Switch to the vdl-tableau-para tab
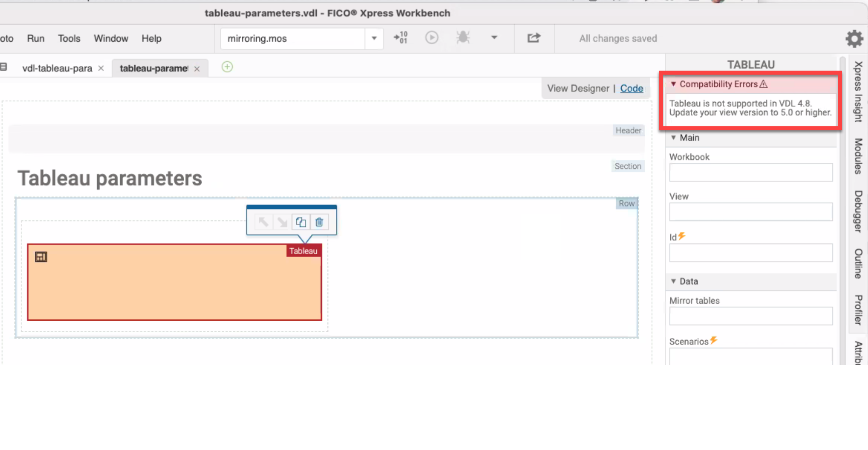This screenshot has height=450, width=868. [x=57, y=68]
